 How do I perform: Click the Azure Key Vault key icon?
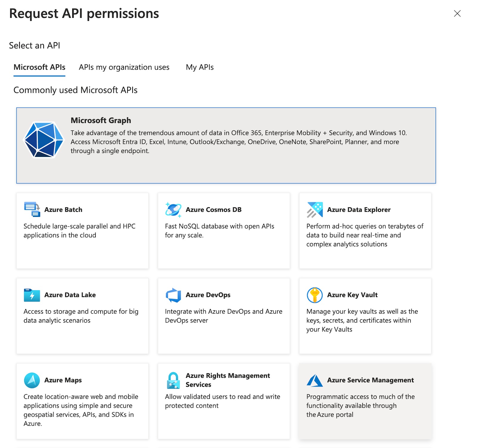(315, 295)
